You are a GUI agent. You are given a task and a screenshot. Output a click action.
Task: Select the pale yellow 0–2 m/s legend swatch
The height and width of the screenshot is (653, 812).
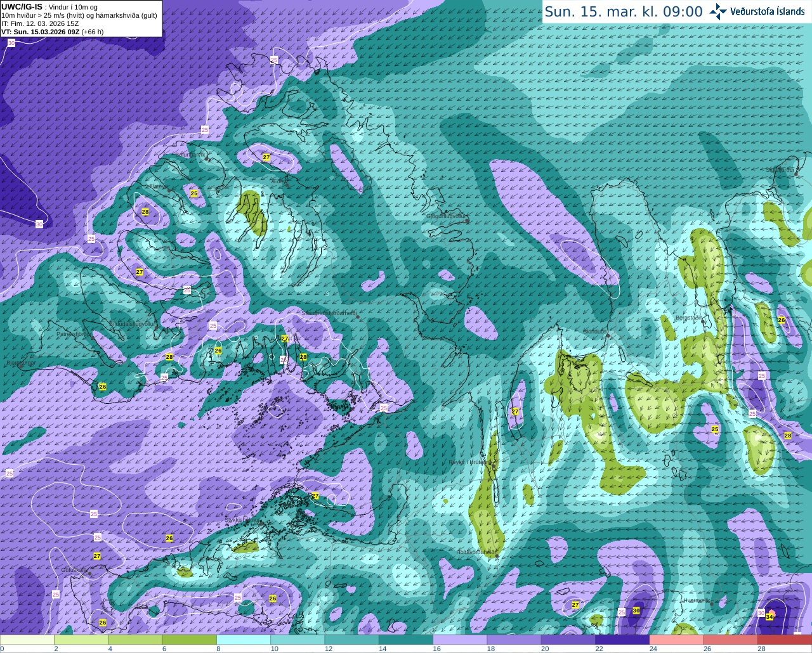click(27, 640)
